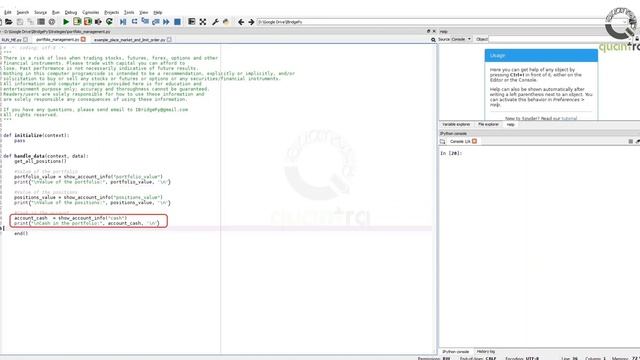
Task: Open the Projects menu
Action: click(x=111, y=12)
